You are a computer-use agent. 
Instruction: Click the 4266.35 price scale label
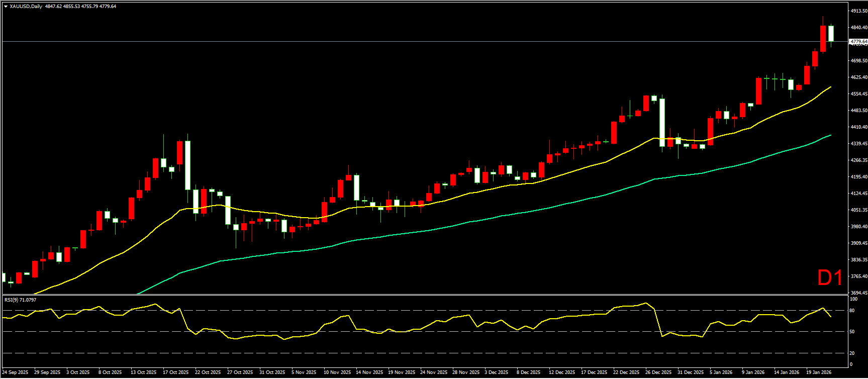point(858,160)
